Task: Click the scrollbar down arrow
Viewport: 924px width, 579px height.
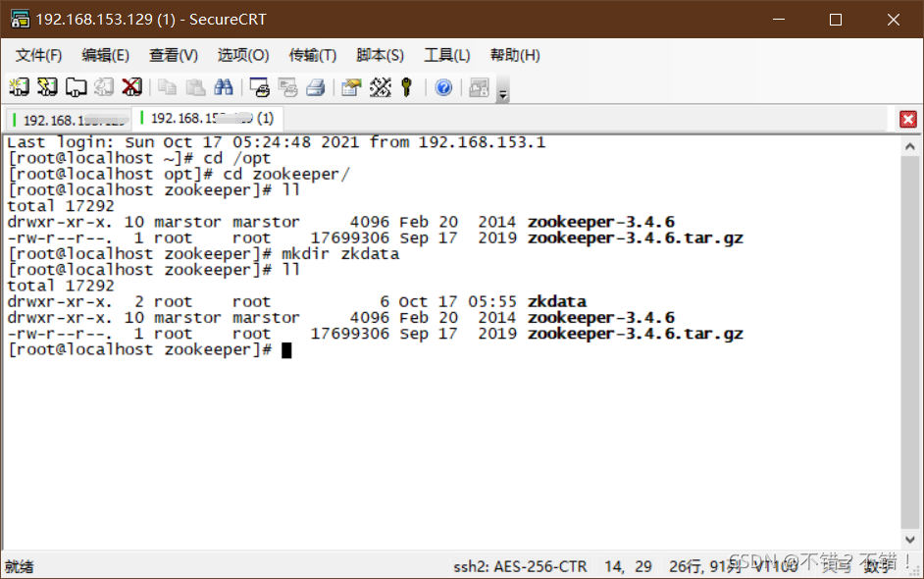Action: tap(910, 539)
